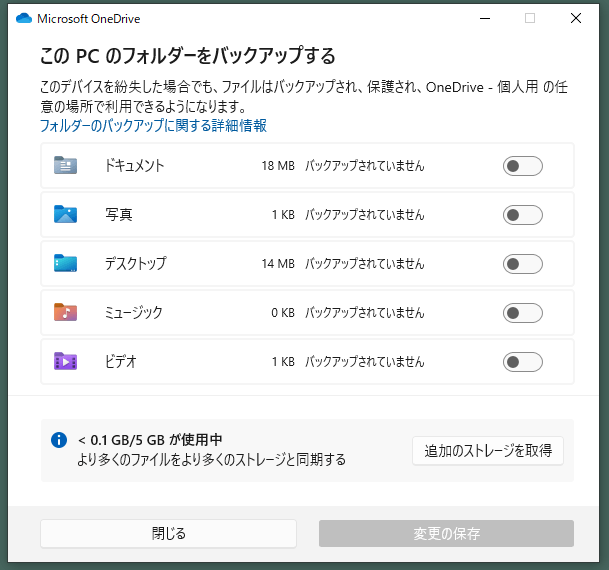Select the デスクトップ folder label
This screenshot has width=609, height=570.
point(136,264)
